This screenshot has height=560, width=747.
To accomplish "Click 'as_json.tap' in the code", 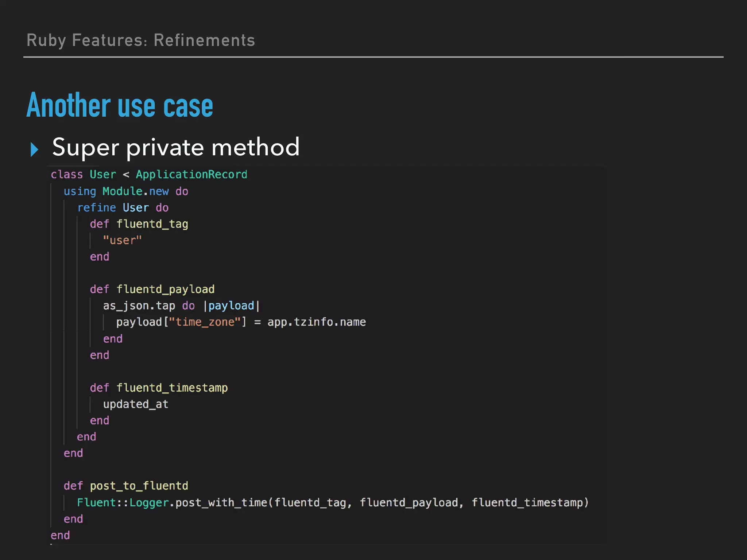I will pos(139,306).
